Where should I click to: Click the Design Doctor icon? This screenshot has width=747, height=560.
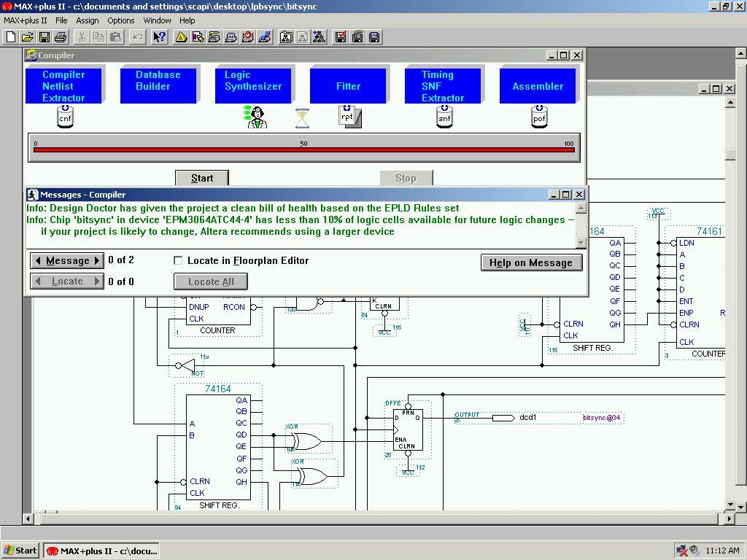tap(257, 117)
